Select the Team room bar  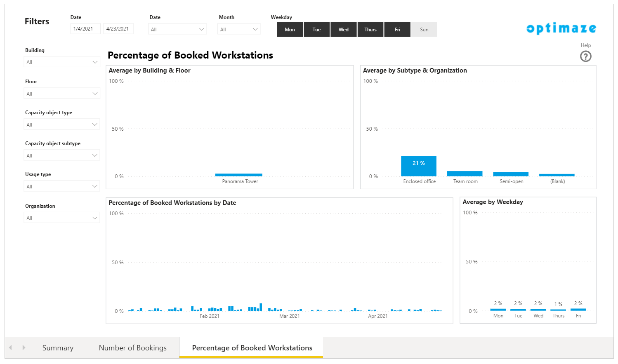[465, 174]
